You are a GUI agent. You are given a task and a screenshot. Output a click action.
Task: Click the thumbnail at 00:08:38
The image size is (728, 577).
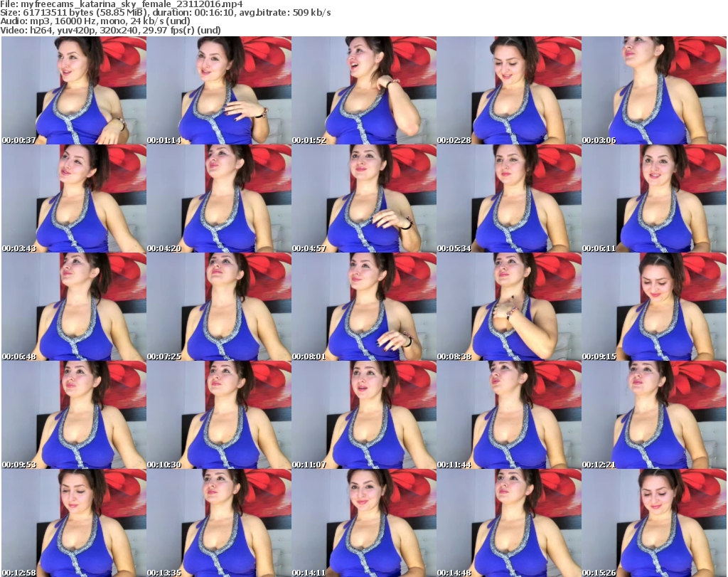click(x=509, y=307)
